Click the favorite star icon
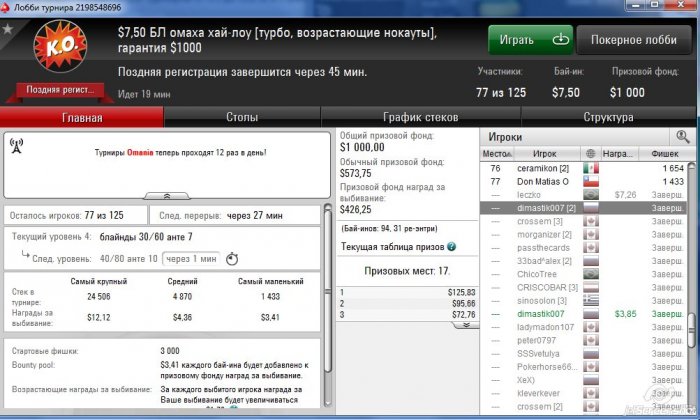This screenshot has width=700, height=420. coord(8,30)
